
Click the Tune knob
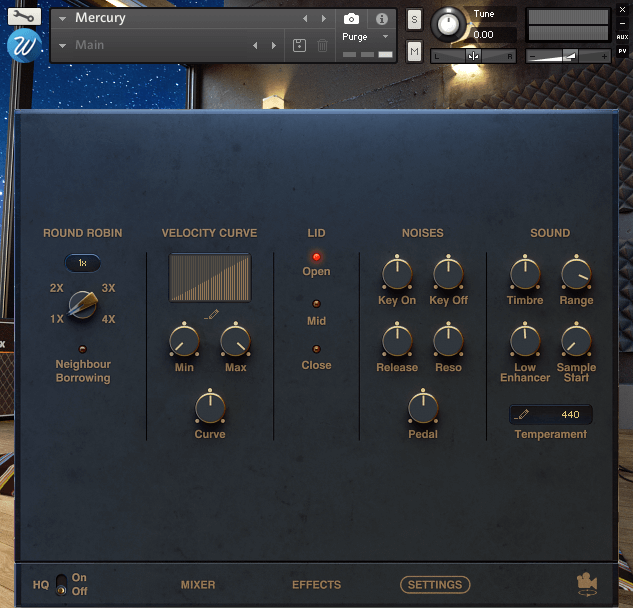click(x=448, y=25)
